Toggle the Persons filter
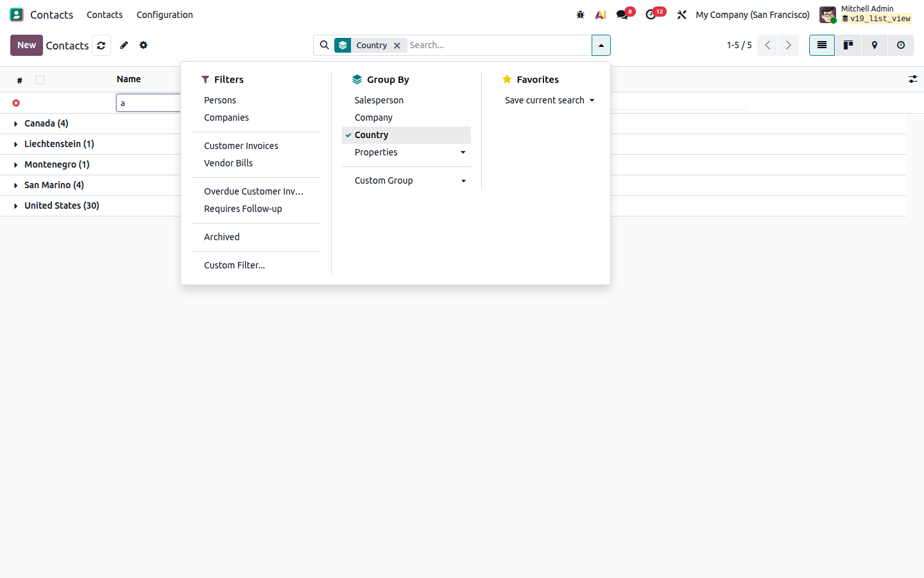Viewport: 924px width, 578px height. click(255, 100)
